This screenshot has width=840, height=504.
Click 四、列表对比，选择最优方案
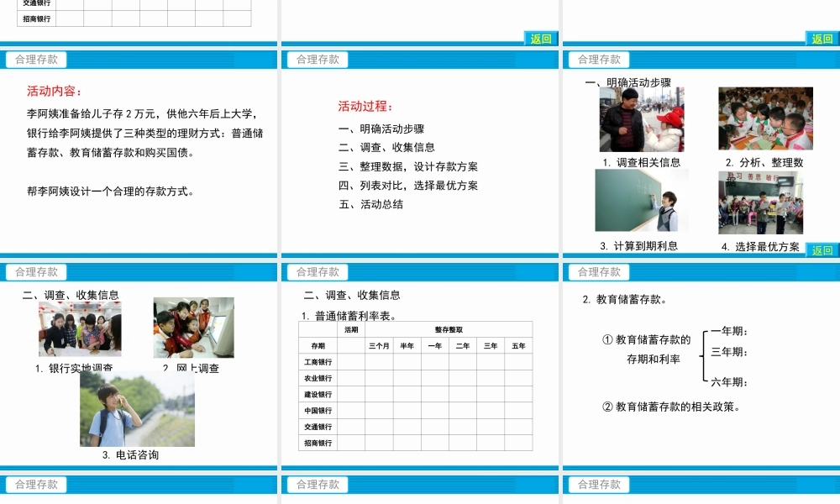click(408, 186)
